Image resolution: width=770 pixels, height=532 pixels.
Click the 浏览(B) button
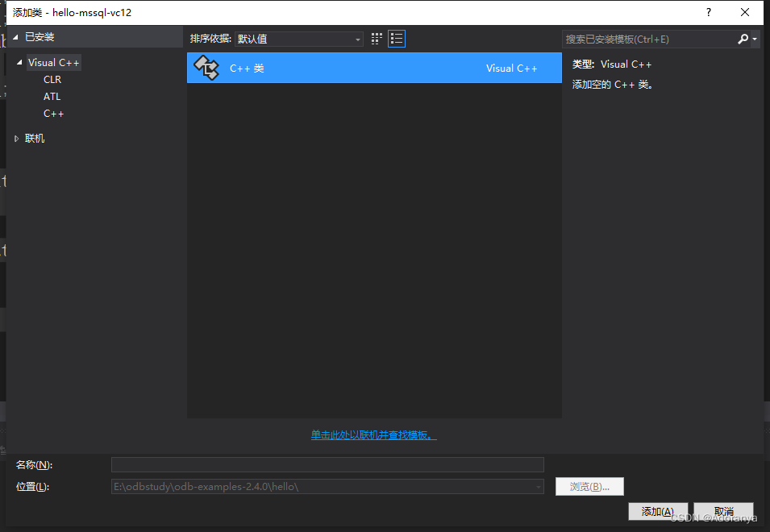pos(589,486)
